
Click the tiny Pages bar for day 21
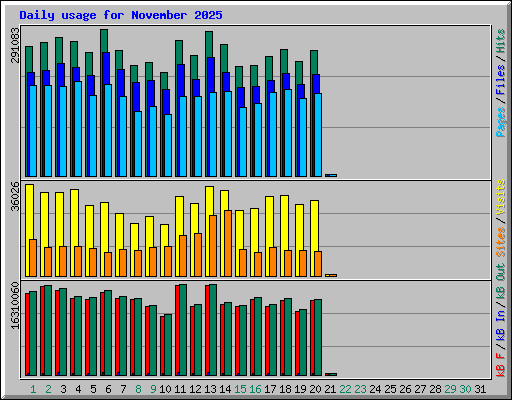click(333, 175)
